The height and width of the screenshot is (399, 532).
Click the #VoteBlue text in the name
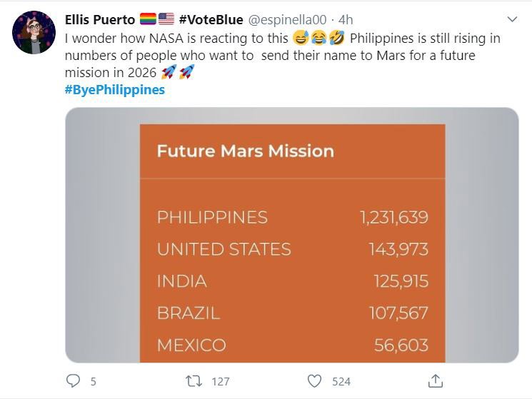click(211, 19)
